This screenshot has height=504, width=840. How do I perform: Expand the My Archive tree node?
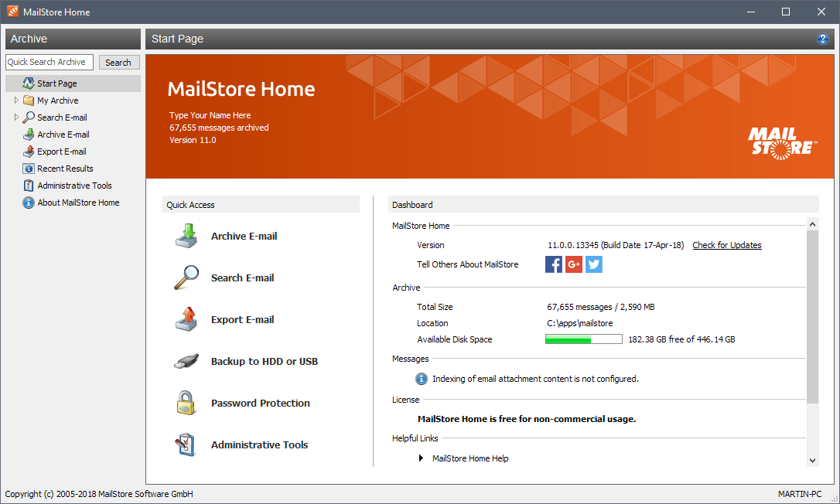click(x=16, y=100)
